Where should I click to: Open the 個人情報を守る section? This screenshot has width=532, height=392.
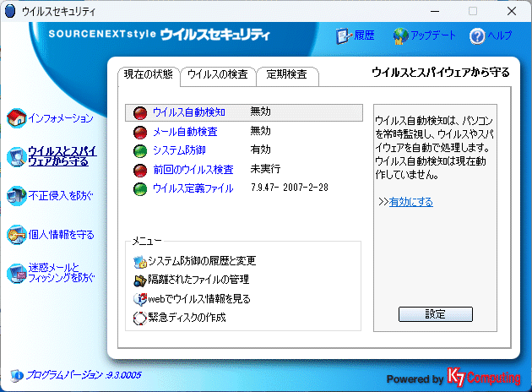61,235
